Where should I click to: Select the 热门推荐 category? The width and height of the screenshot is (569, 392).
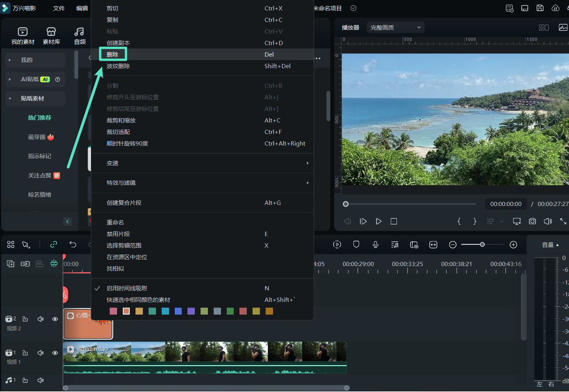click(x=39, y=117)
